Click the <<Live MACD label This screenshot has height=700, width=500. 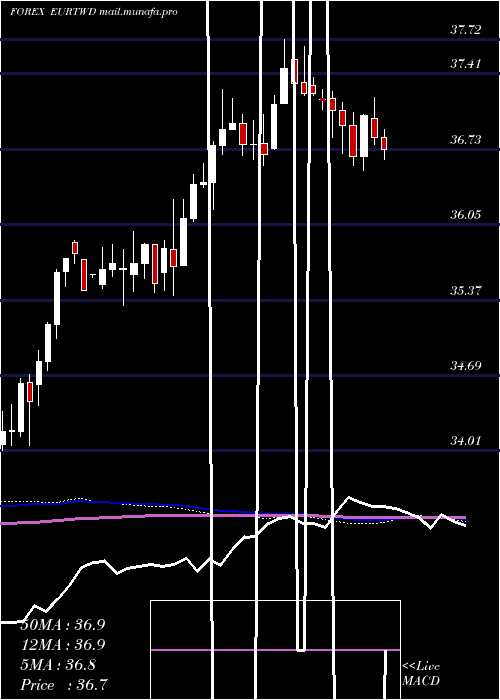tap(421, 674)
